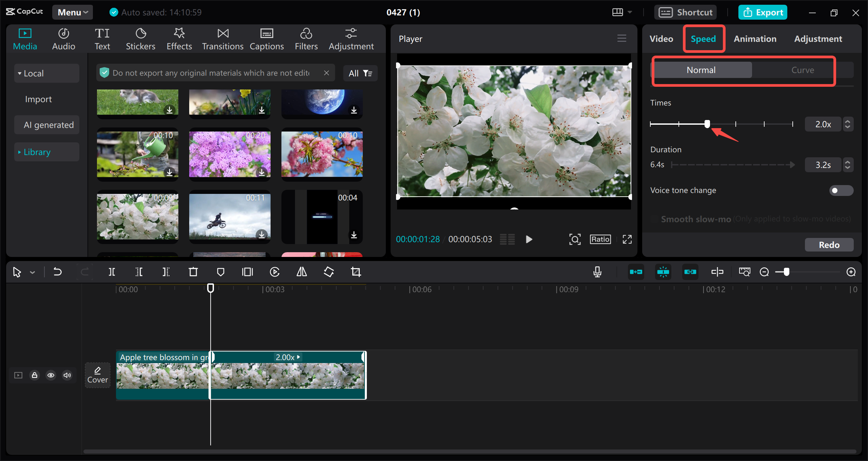
Task: Click the Delete left (trim start) icon
Action: tap(139, 272)
